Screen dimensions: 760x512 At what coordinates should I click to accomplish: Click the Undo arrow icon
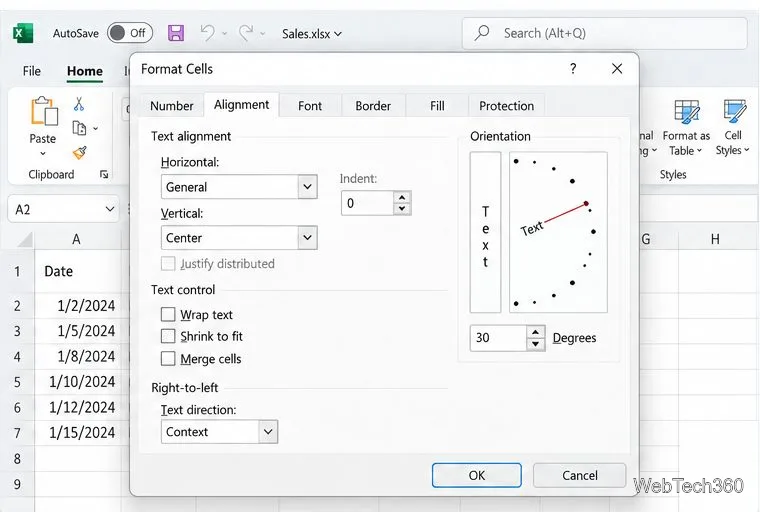coord(207,33)
